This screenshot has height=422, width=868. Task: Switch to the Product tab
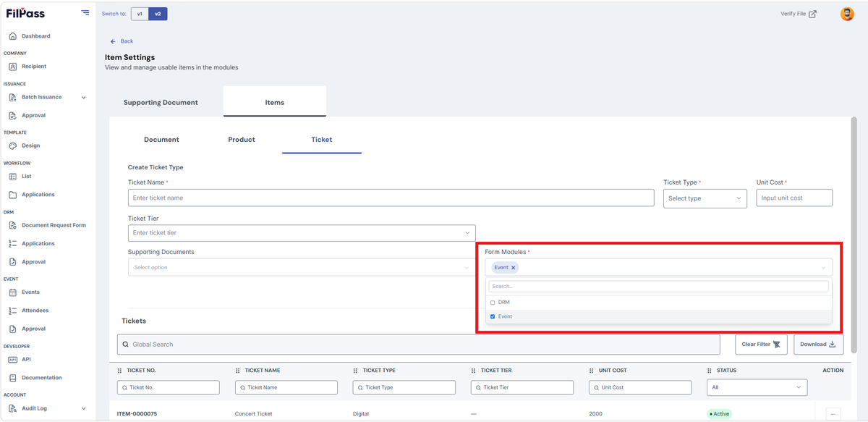coord(242,140)
